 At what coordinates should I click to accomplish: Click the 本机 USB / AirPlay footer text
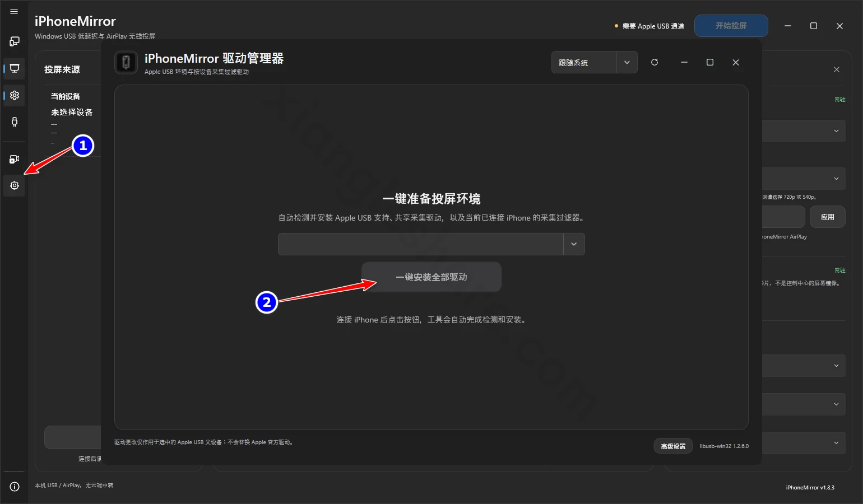click(74, 486)
